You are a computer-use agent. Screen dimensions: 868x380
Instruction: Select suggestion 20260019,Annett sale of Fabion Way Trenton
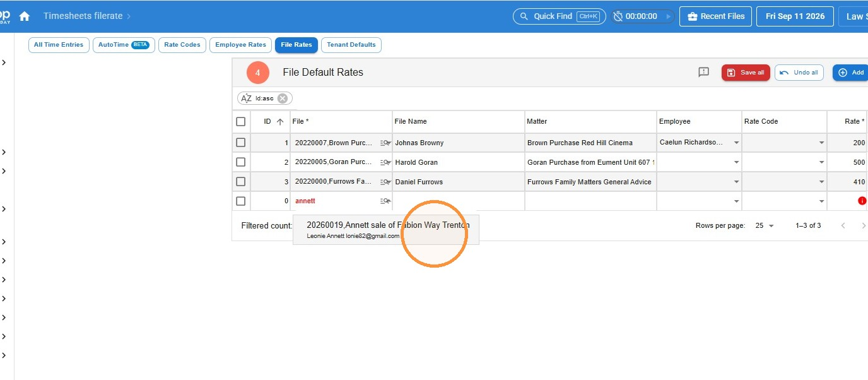pyautogui.click(x=385, y=229)
